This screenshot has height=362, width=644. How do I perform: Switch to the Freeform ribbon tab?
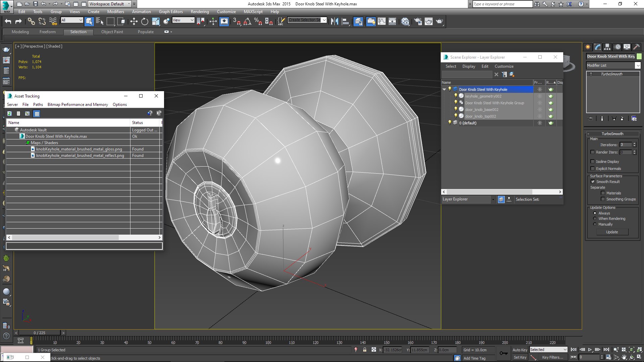48,32
